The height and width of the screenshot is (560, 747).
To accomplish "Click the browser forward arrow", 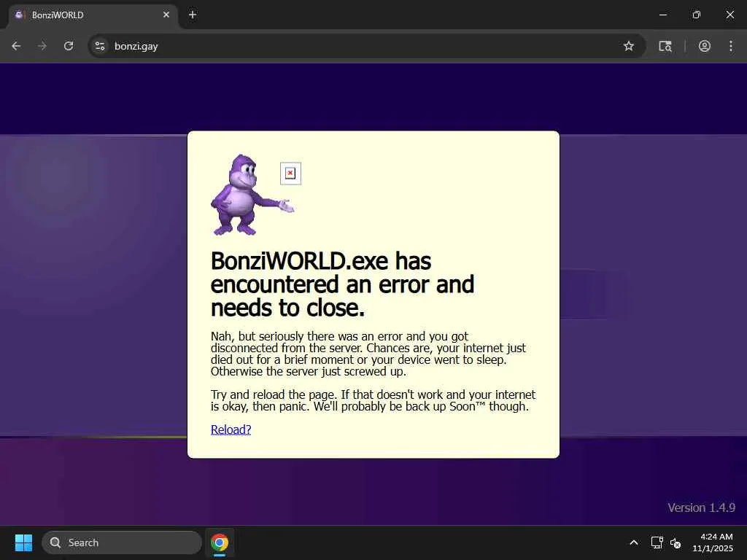I will (x=42, y=46).
